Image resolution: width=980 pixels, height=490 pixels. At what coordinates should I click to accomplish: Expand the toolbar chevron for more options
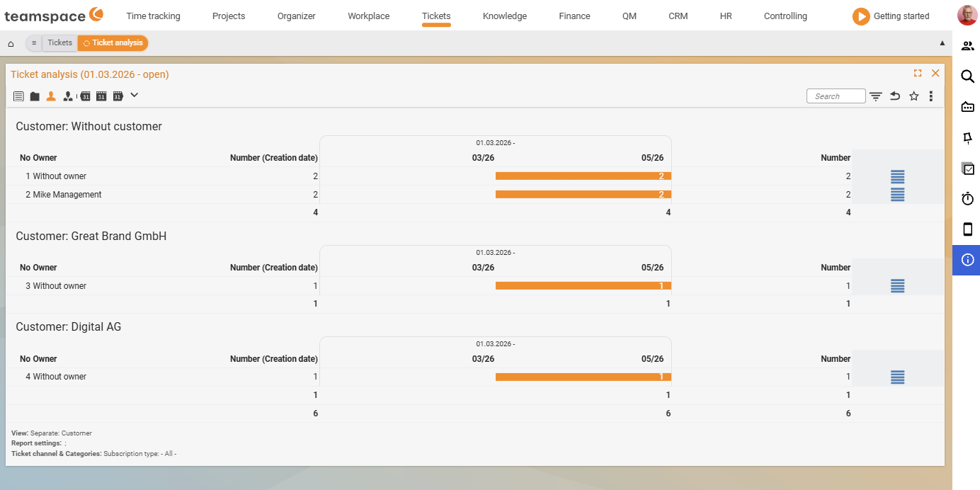click(135, 95)
